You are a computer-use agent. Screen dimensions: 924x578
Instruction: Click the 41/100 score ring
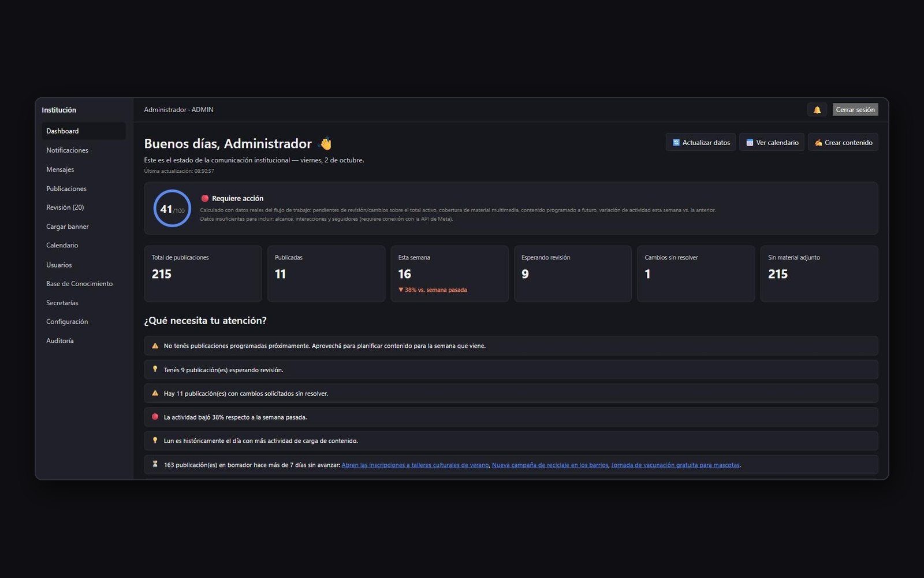[172, 209]
